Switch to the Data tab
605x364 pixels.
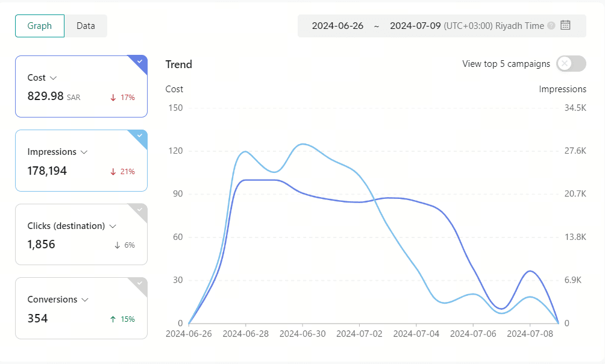pos(86,26)
